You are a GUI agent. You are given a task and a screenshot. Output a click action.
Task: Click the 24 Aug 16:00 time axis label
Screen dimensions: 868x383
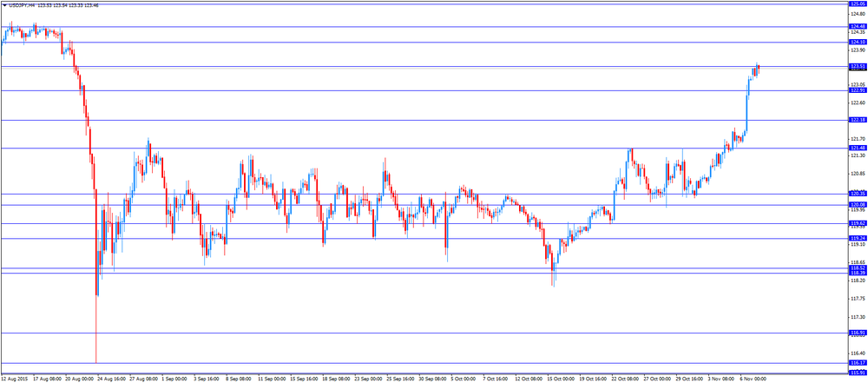coord(111,380)
